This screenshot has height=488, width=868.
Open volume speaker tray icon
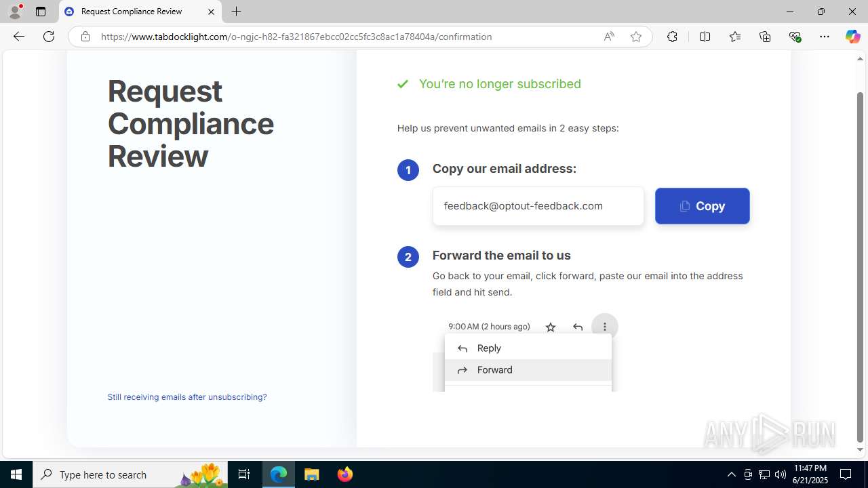pyautogui.click(x=780, y=474)
